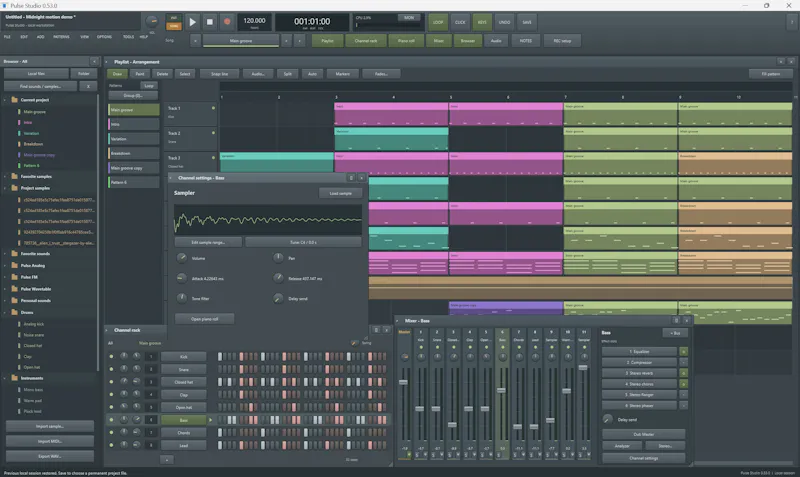This screenshot has width=800, height=477.
Task: Show the Piano roll window tab
Action: (x=406, y=41)
